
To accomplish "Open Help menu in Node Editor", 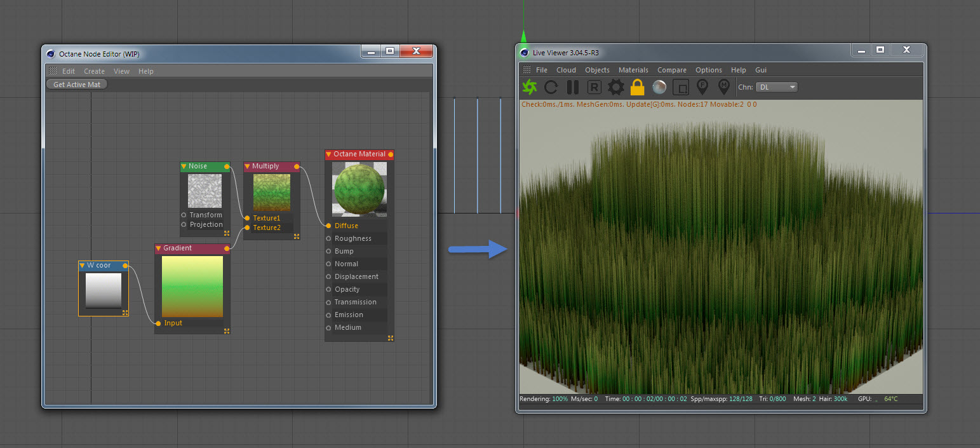I will [146, 71].
